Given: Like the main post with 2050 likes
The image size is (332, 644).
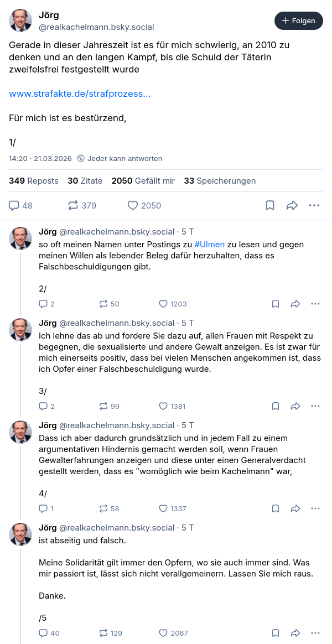Looking at the screenshot, I should coord(133,205).
